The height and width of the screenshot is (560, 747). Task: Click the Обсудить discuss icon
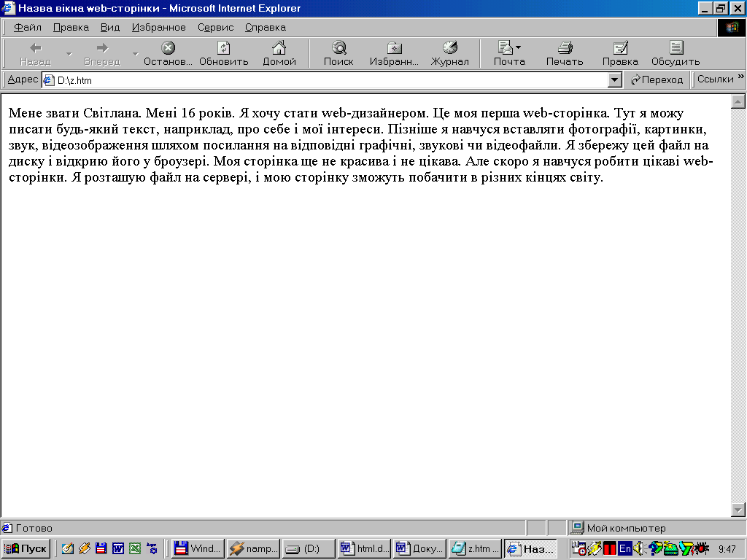[676, 53]
